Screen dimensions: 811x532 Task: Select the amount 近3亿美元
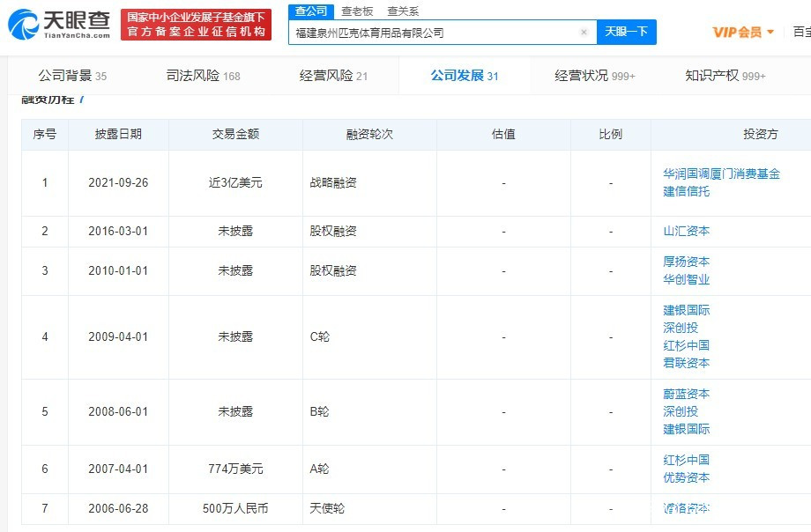[x=235, y=182]
